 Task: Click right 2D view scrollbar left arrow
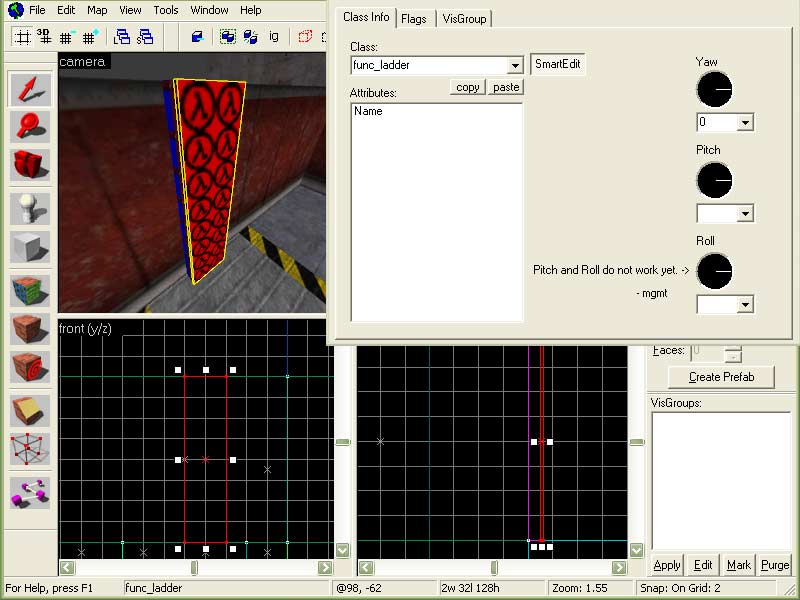[x=366, y=567]
